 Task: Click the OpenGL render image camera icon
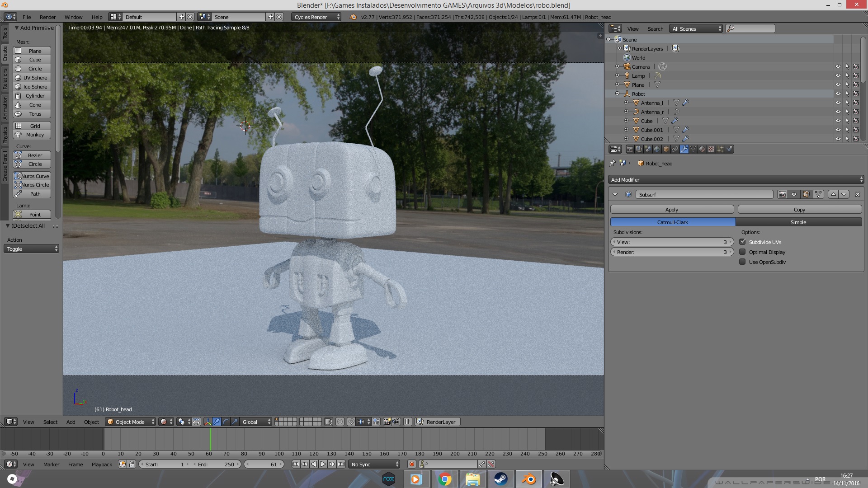pyautogui.click(x=387, y=422)
